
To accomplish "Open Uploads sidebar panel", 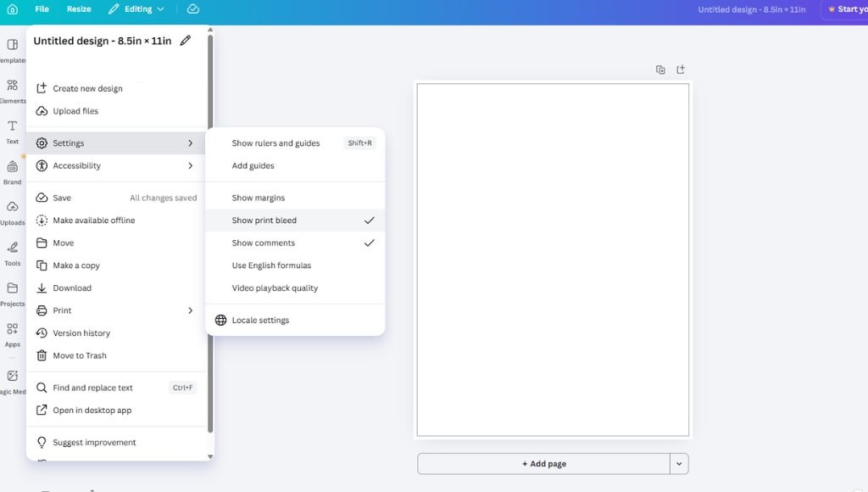I will [12, 212].
